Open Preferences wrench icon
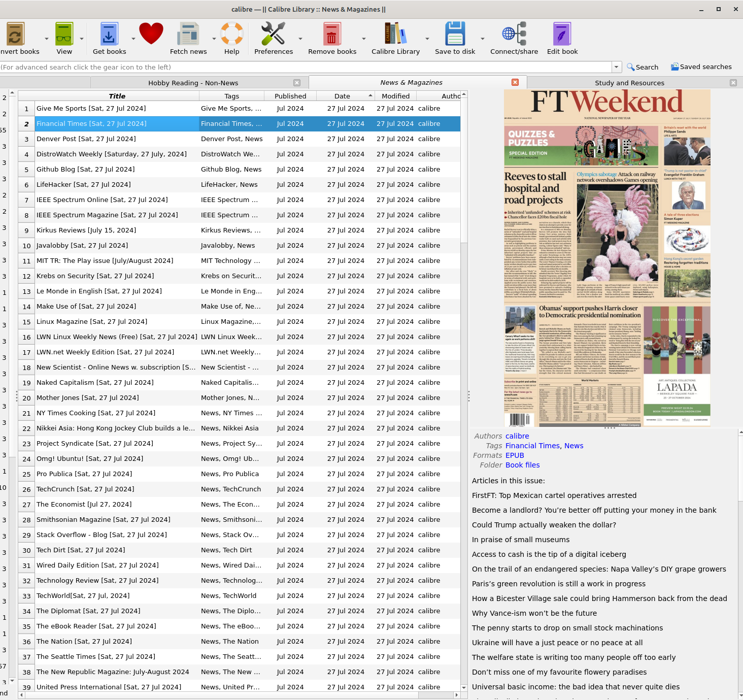The width and height of the screenshot is (743, 700). coord(273,35)
